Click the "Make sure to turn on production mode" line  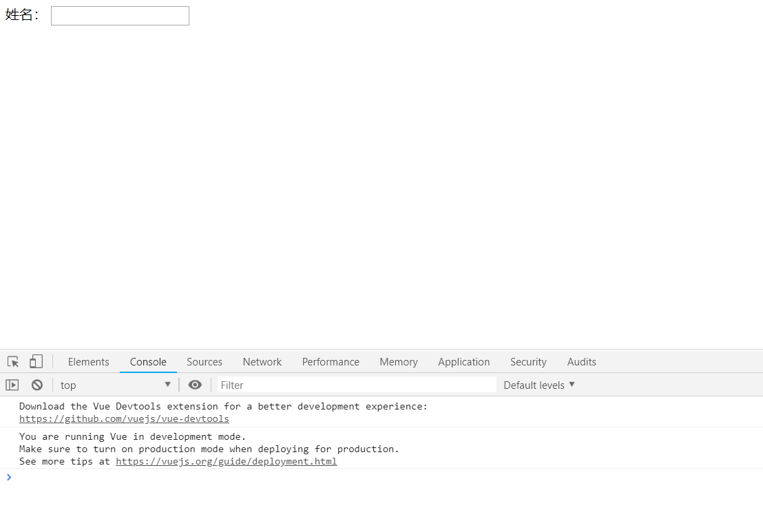pyautogui.click(x=209, y=449)
